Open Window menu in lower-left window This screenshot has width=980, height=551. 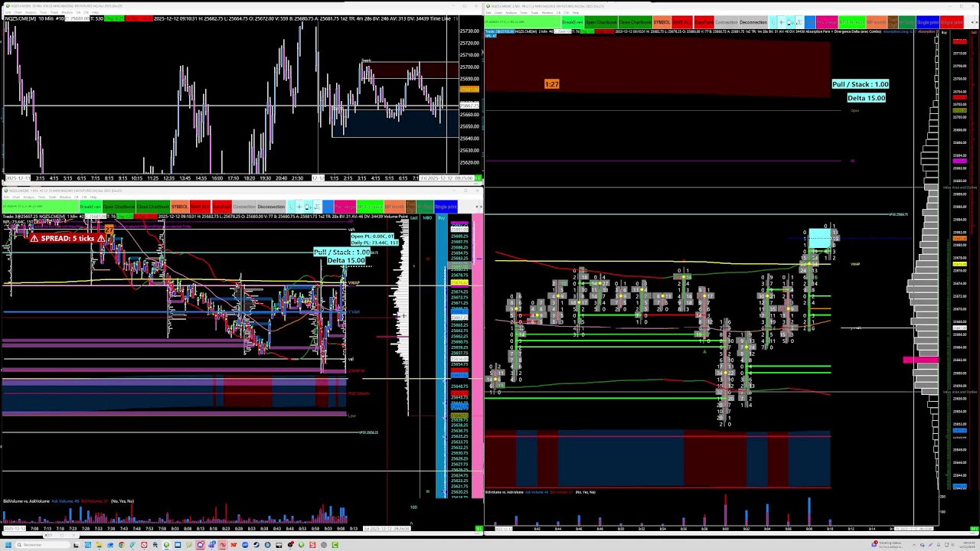pos(65,197)
